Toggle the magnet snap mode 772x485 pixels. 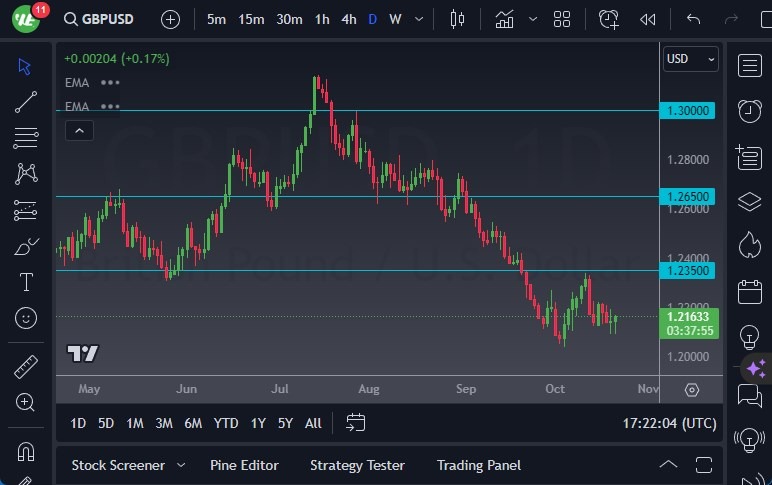pyautogui.click(x=26, y=451)
